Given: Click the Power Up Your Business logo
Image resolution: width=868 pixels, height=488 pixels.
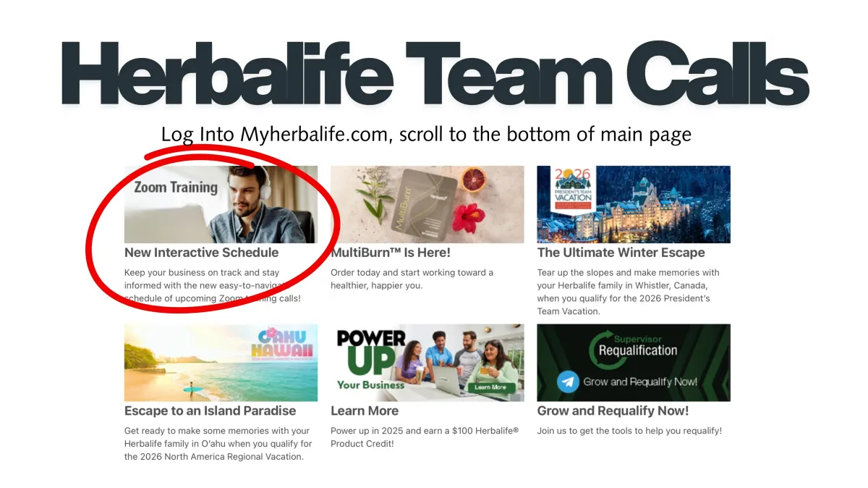Looking at the screenshot, I should click(372, 360).
